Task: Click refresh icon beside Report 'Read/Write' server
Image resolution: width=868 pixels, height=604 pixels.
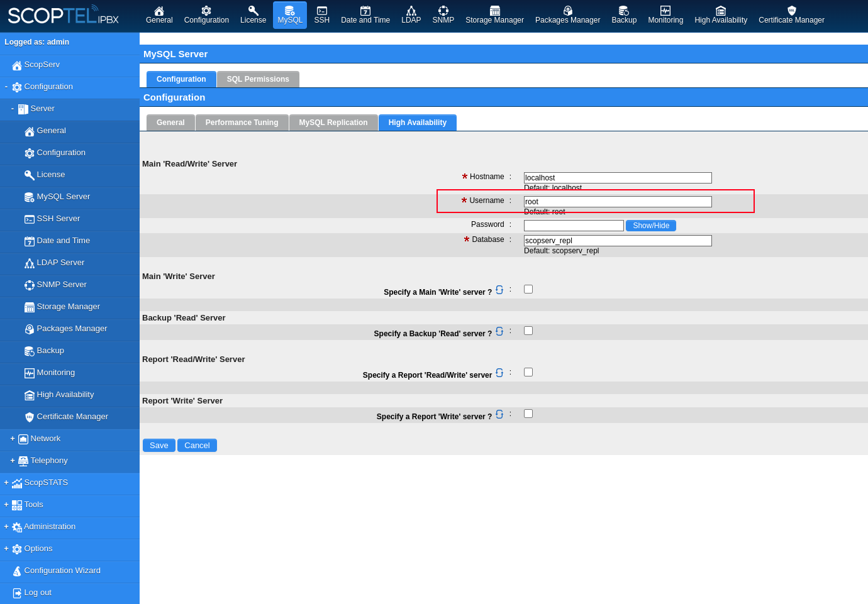Action: (x=499, y=373)
